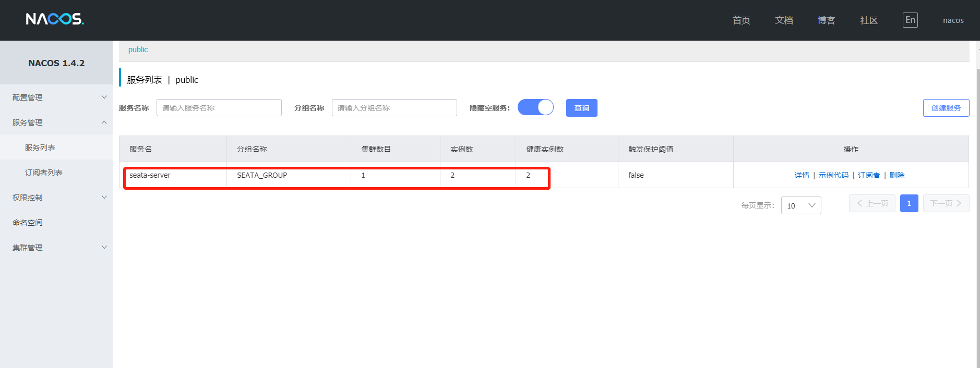Click the NACOS logo
This screenshot has width=980, height=368.
click(55, 19)
